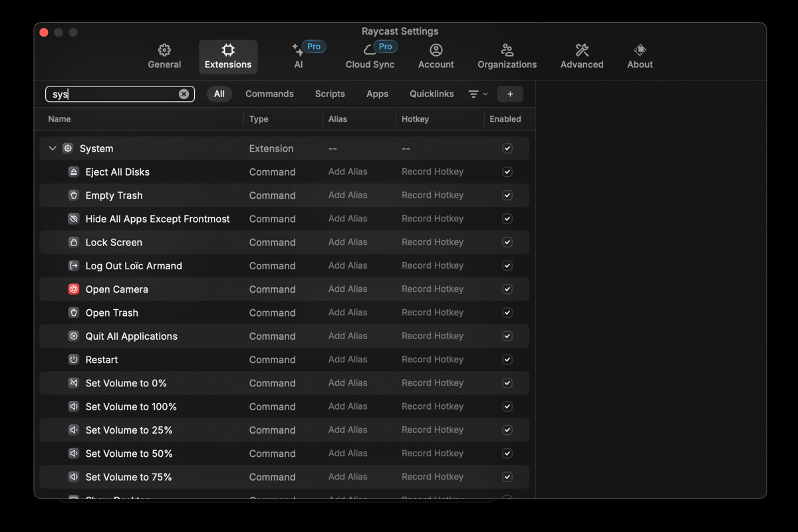Image resolution: width=798 pixels, height=532 pixels.
Task: Record Hotkey for Lock Screen
Action: point(432,242)
